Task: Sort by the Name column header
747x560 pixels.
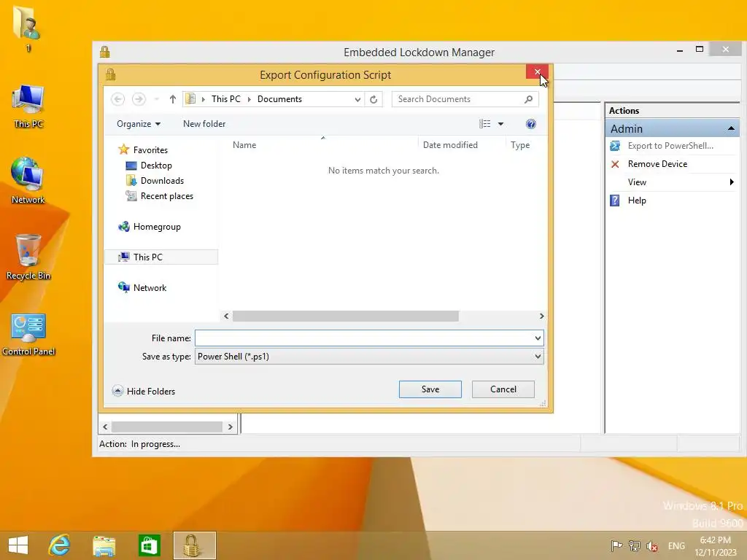Action: coord(244,145)
